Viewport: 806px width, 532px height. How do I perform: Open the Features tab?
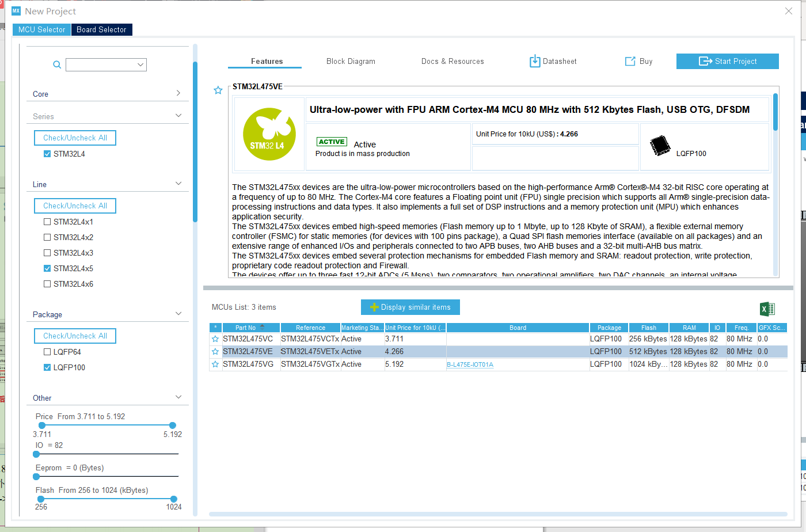267,62
